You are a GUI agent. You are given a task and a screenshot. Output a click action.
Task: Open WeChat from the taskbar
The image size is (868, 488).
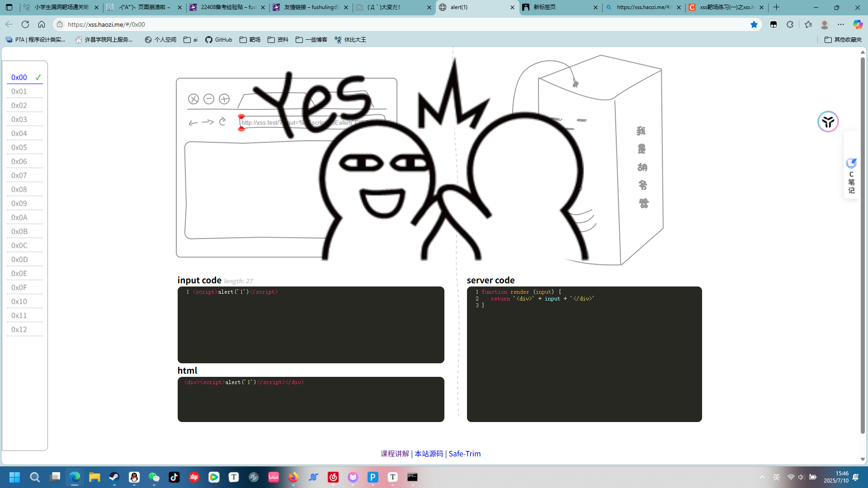(x=154, y=477)
